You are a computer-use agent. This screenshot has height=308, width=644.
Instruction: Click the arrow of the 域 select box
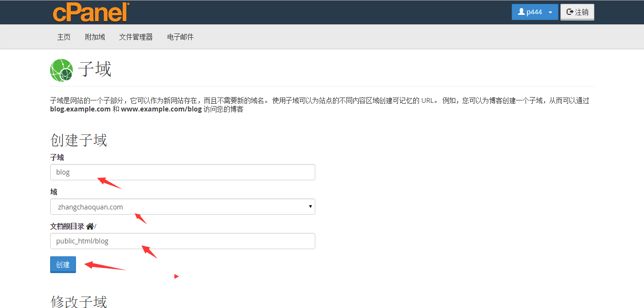pos(310,207)
